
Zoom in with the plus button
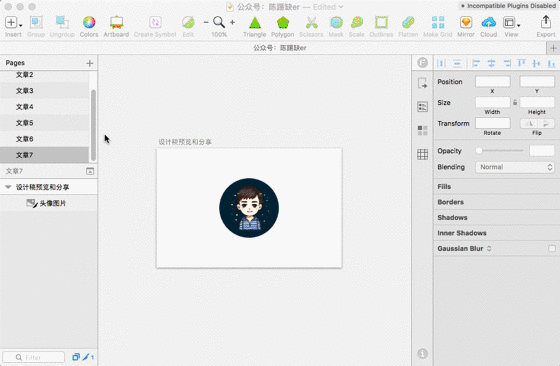pos(232,22)
